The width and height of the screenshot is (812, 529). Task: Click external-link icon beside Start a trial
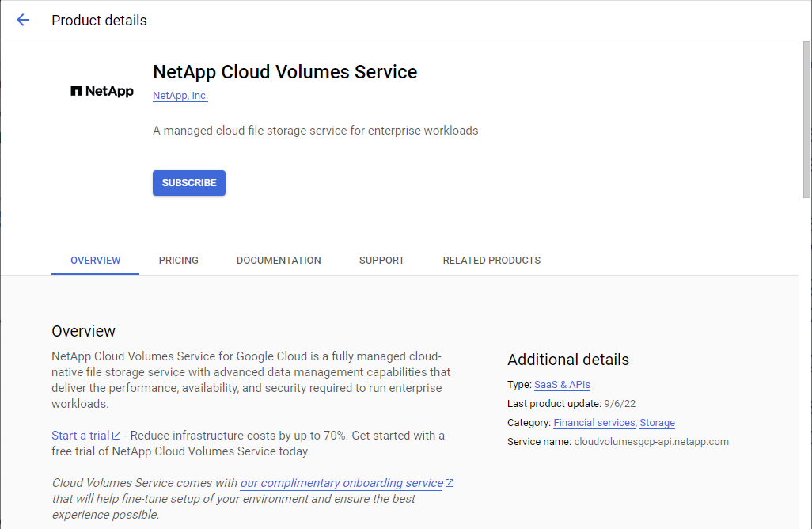pos(116,436)
